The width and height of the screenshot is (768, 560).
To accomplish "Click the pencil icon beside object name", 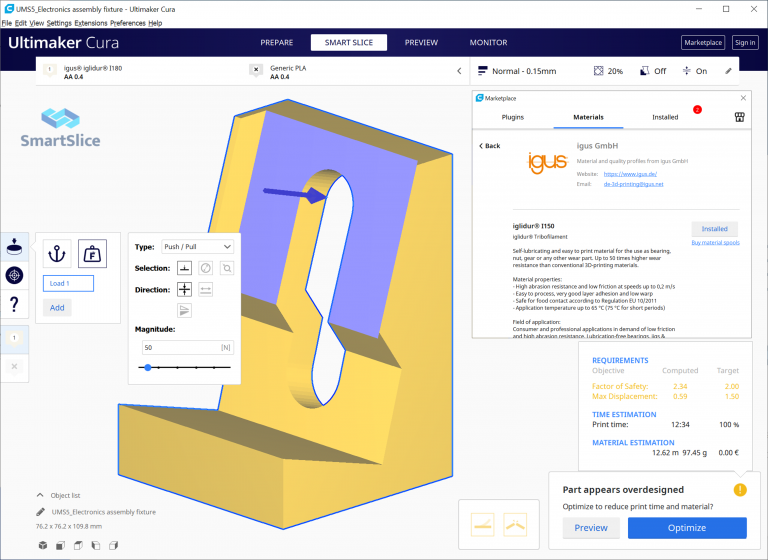I will pos(40,512).
